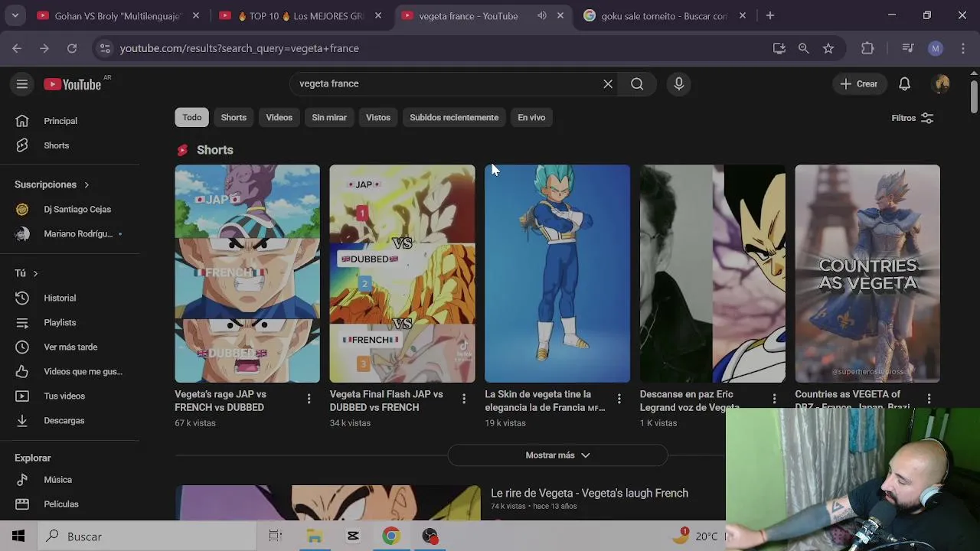
Task: Clear the search box with the X
Action: (608, 84)
